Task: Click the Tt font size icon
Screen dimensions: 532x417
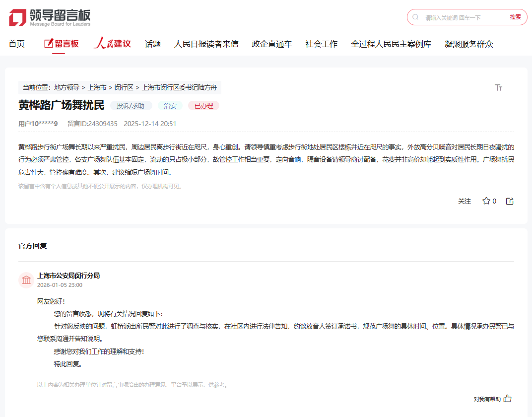Action: click(498, 87)
